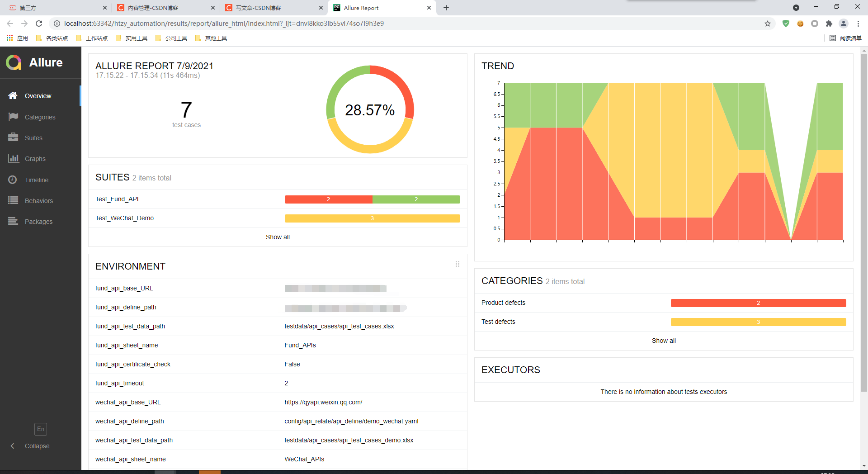The width and height of the screenshot is (868, 474).
Task: Show all categories
Action: tap(664, 341)
